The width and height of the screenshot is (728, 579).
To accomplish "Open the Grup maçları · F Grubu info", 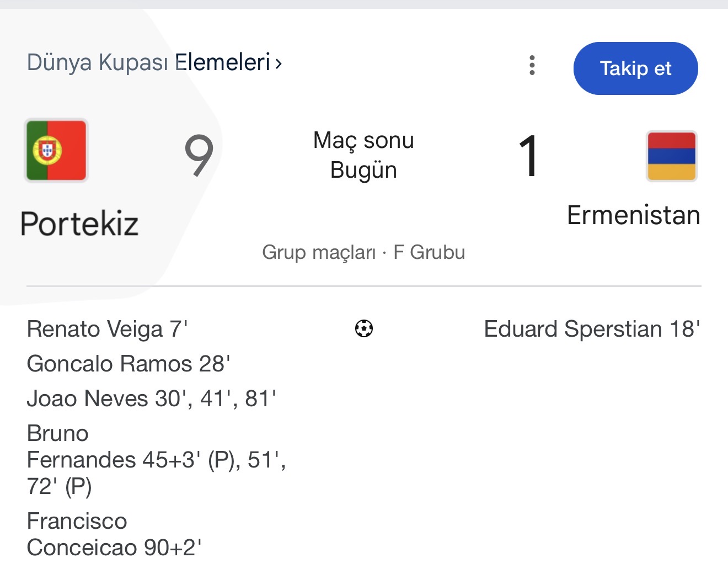I will click(x=363, y=252).
